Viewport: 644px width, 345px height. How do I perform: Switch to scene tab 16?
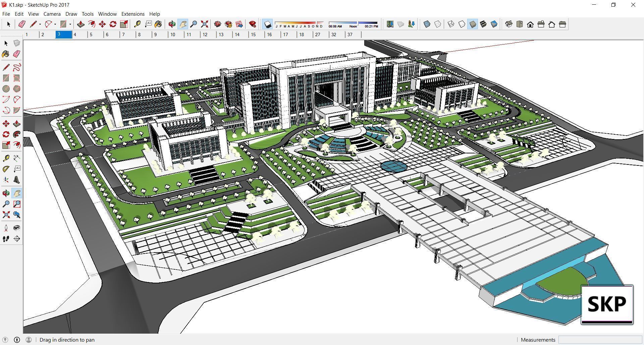pyautogui.click(x=273, y=34)
